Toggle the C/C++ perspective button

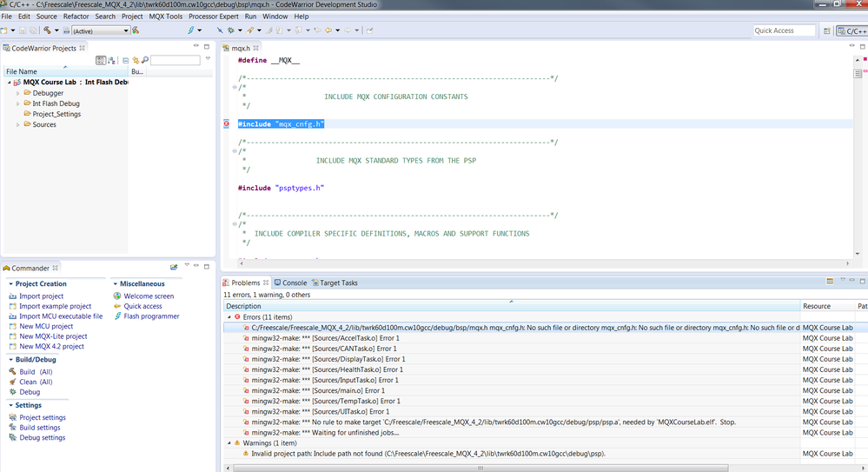coord(851,30)
